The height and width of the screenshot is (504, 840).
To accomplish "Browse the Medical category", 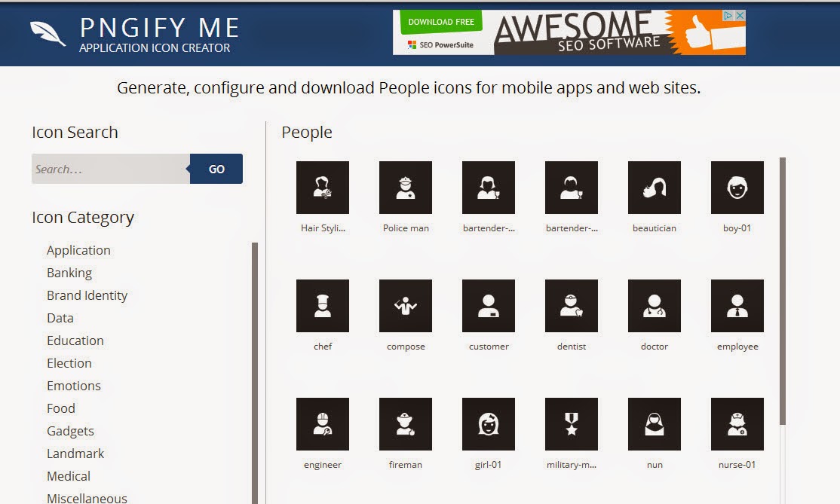I will click(x=69, y=476).
